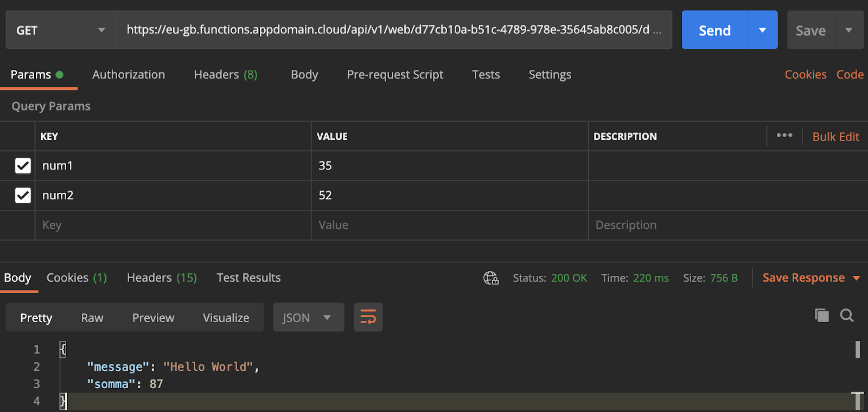Viewport: 868px width, 412px height.
Task: Click the 756 B response size
Action: pos(724,278)
